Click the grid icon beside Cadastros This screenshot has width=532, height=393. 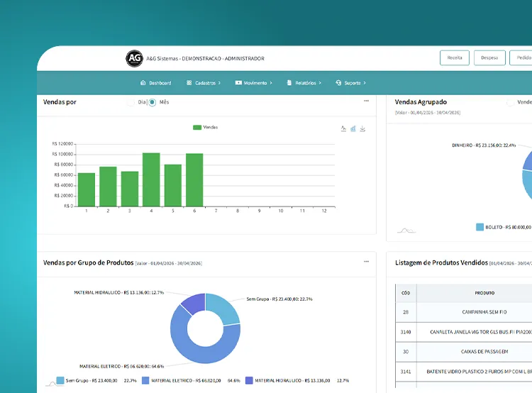189,83
